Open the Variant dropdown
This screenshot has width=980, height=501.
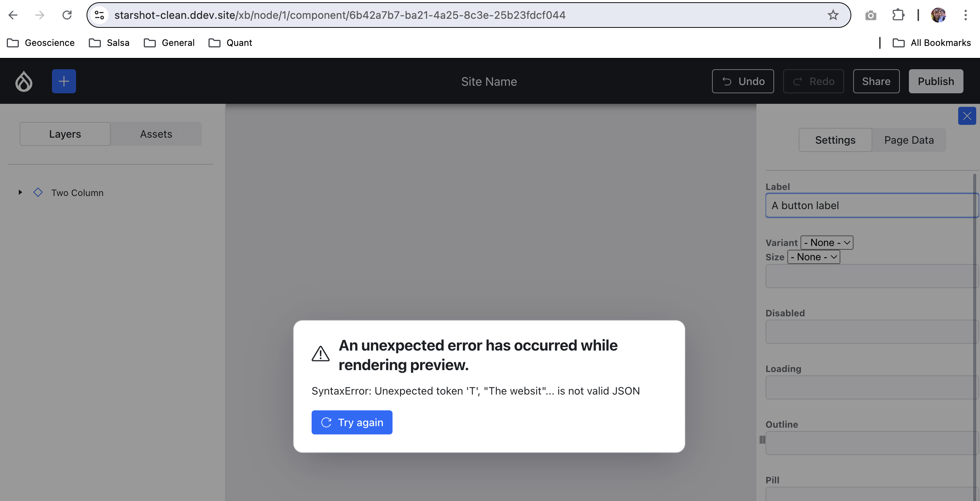pos(827,243)
